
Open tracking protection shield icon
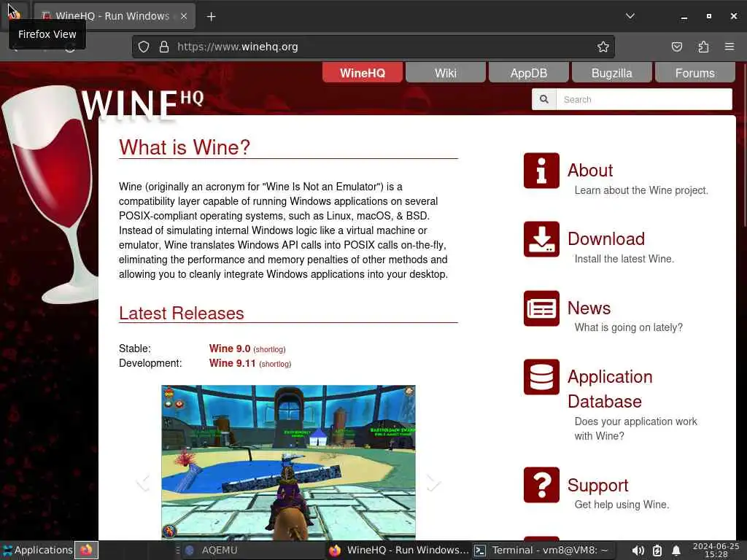tap(144, 47)
